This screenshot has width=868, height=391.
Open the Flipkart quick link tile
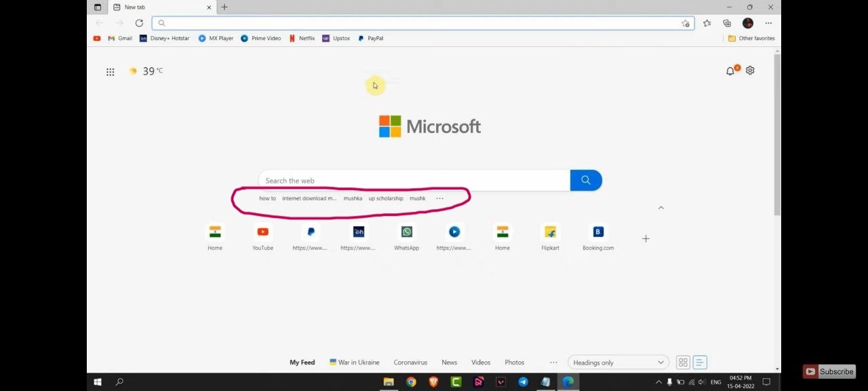pos(551,238)
